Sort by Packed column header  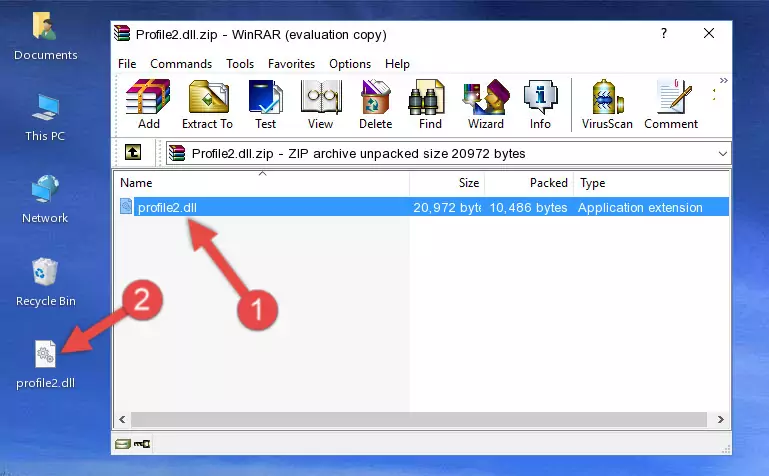pos(529,183)
